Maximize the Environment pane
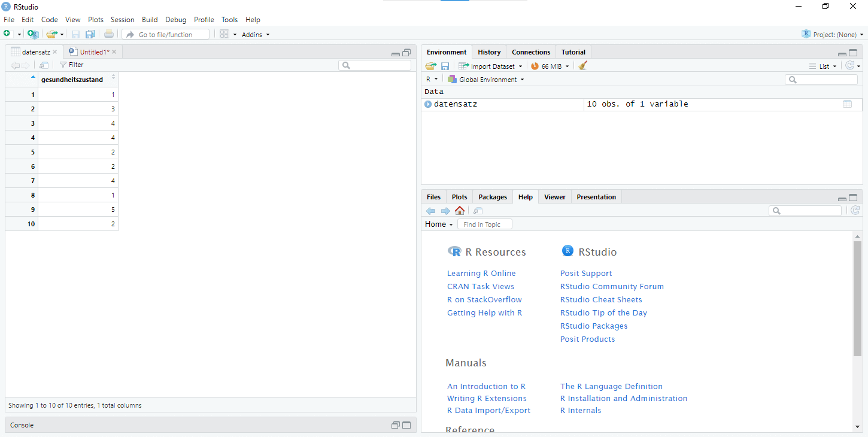Viewport: 868px width, 437px height. 853,53
